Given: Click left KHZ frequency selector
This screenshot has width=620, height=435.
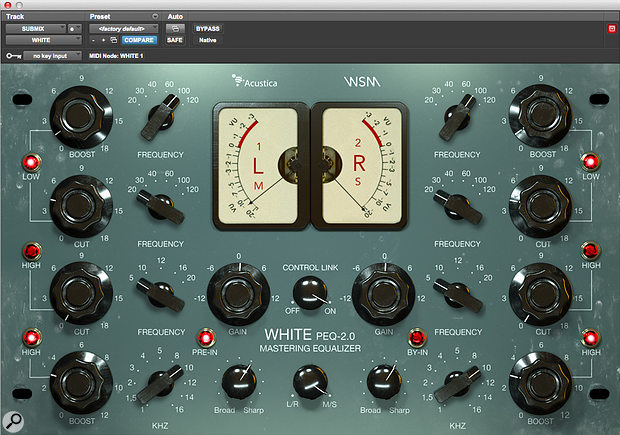Looking at the screenshot, I should pyautogui.click(x=161, y=384).
